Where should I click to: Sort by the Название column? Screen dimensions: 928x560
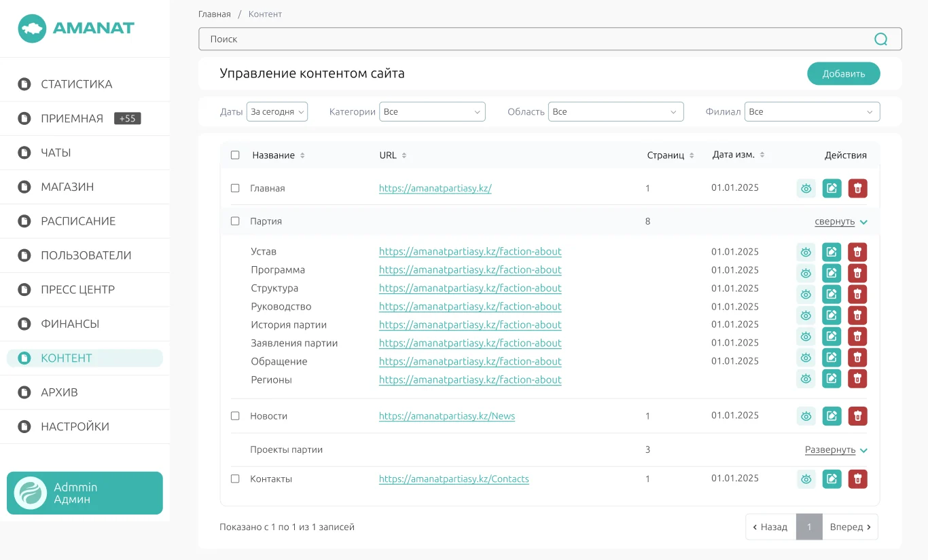(x=279, y=155)
